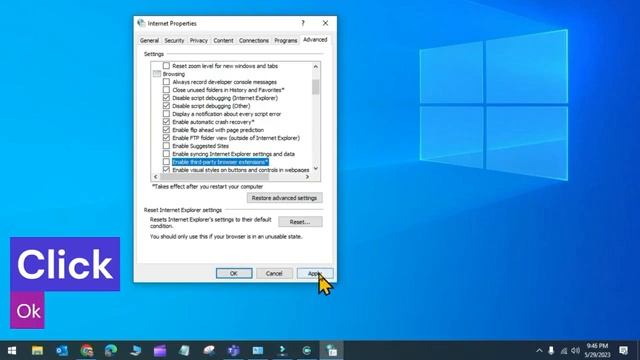Uncheck Disable script debugging (Other)
Screen dimensions: 640x360
[166, 106]
